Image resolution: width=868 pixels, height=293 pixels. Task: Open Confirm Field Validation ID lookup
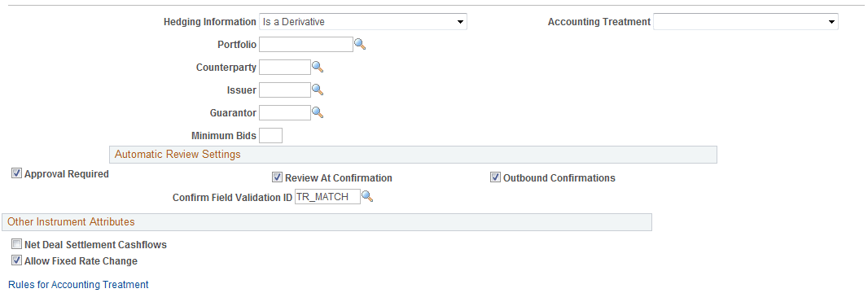tap(367, 196)
